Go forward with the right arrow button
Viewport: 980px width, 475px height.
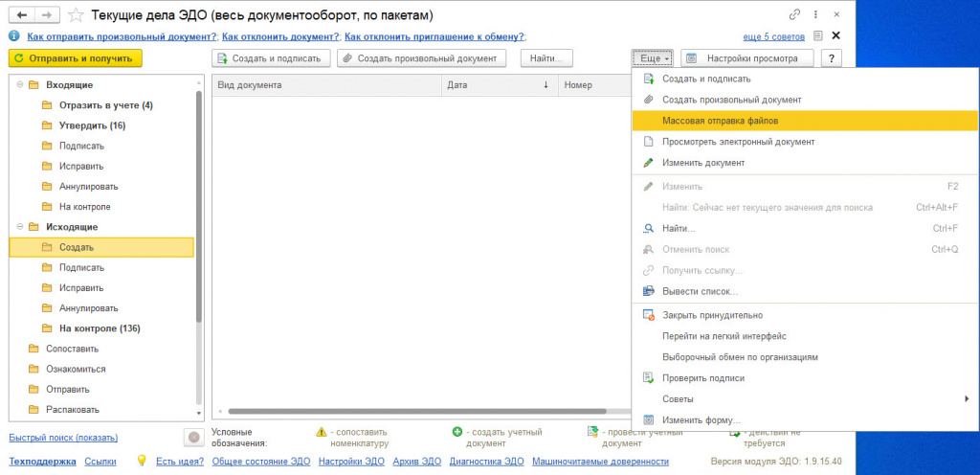pyautogui.click(x=45, y=14)
